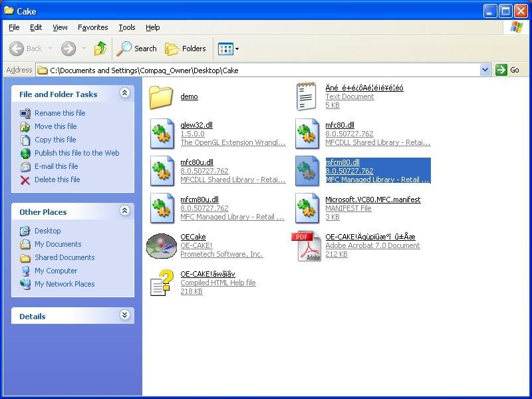Select the highlighted mfcm80.dll icon
Viewport: 532px width, 399px height.
pos(307,171)
